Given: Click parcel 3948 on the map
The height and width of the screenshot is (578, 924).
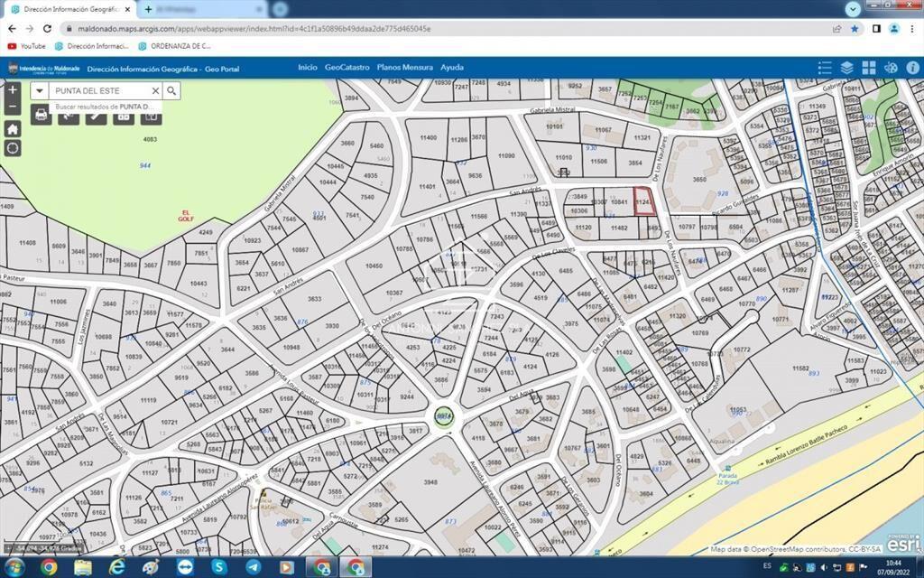Looking at the screenshot, I should click(430, 482).
